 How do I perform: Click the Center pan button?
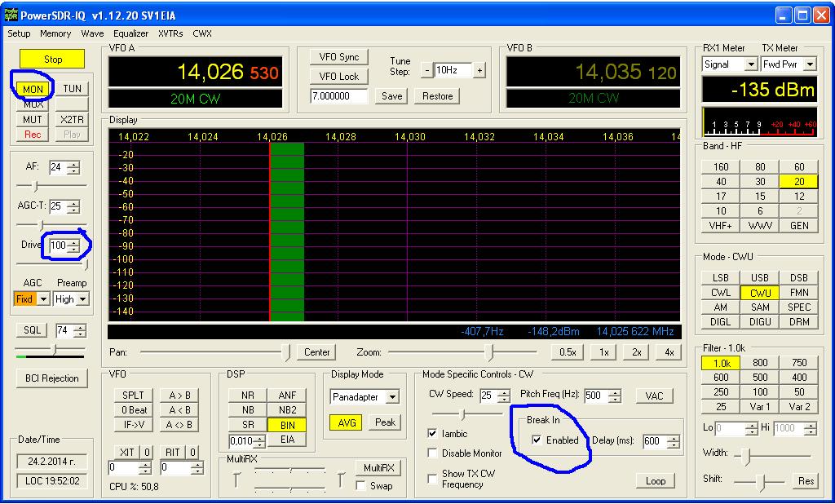click(x=317, y=352)
